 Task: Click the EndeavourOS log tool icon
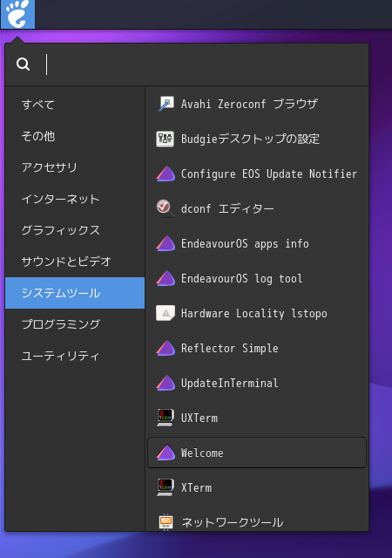[166, 278]
